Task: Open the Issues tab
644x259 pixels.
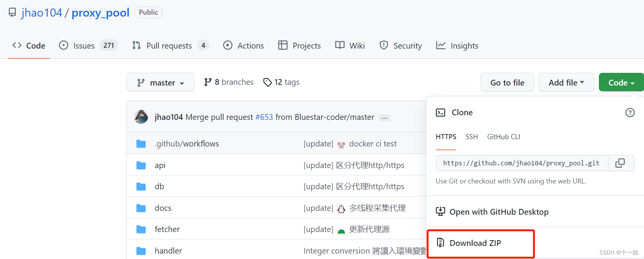Action: coord(88,45)
